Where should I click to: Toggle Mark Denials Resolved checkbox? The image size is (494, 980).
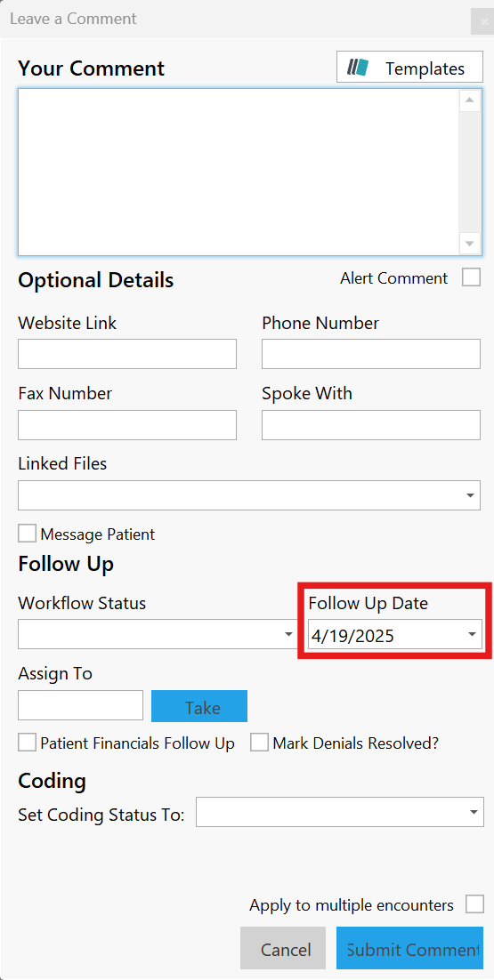point(260,743)
